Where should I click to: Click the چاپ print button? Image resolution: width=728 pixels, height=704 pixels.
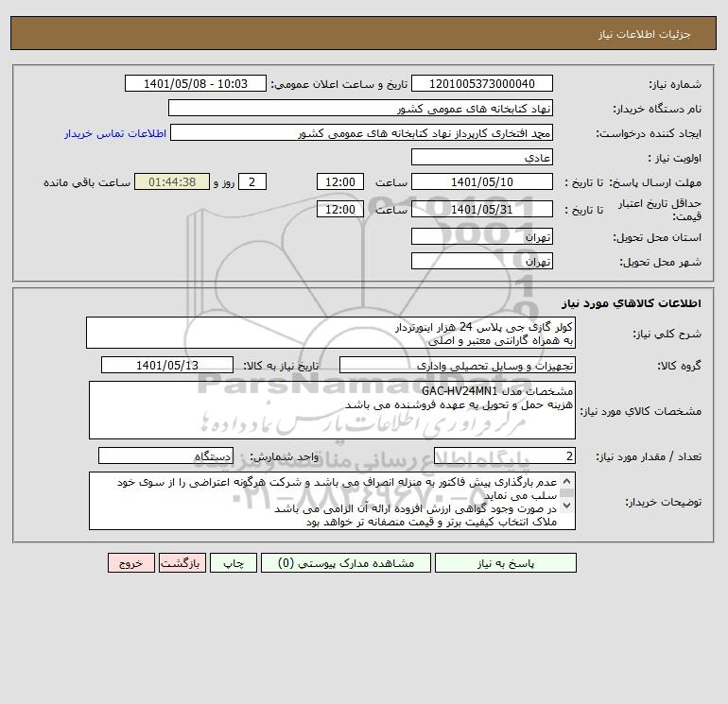pos(234,563)
